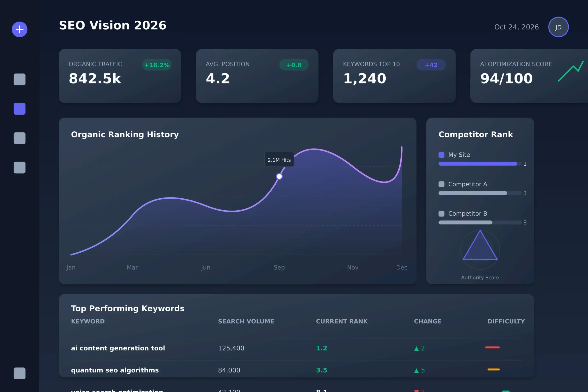The image size is (588, 392).
Task: Click the white data point on ranking curve
Action: [x=279, y=177]
